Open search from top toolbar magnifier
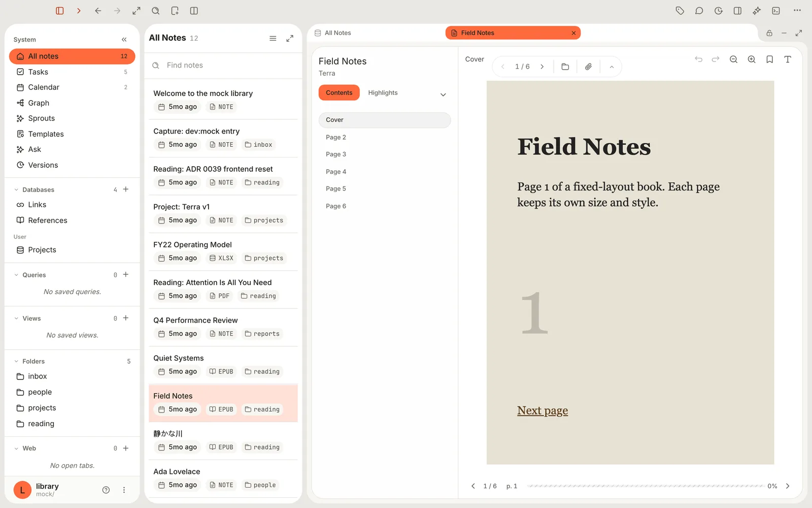812x508 pixels. click(x=156, y=11)
